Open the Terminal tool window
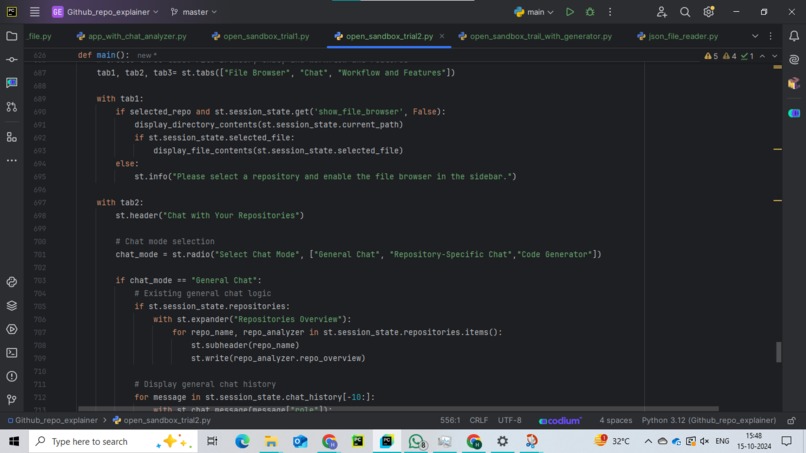This screenshot has height=453, width=806. tap(11, 353)
